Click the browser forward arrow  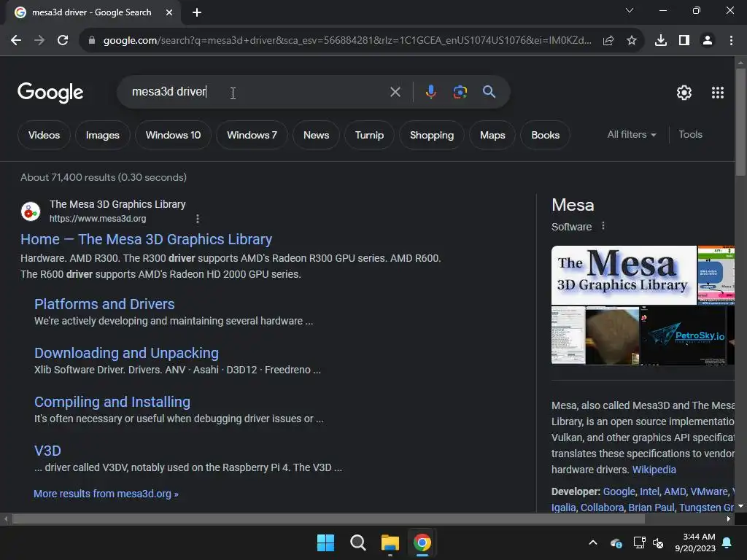pos(39,41)
